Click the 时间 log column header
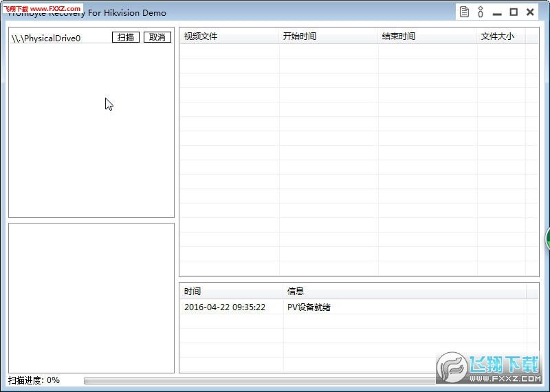The image size is (550, 392). click(x=232, y=292)
